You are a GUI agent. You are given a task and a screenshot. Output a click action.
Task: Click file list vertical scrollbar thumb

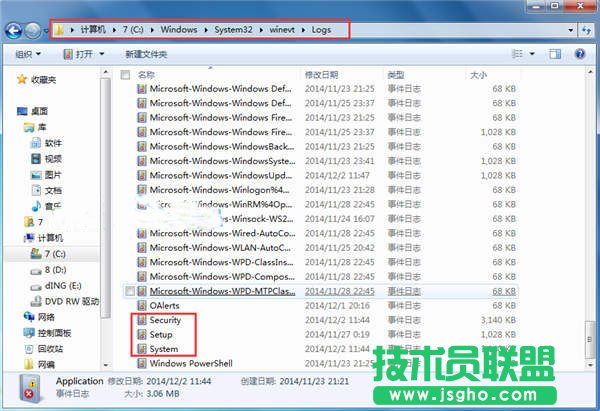click(x=589, y=340)
